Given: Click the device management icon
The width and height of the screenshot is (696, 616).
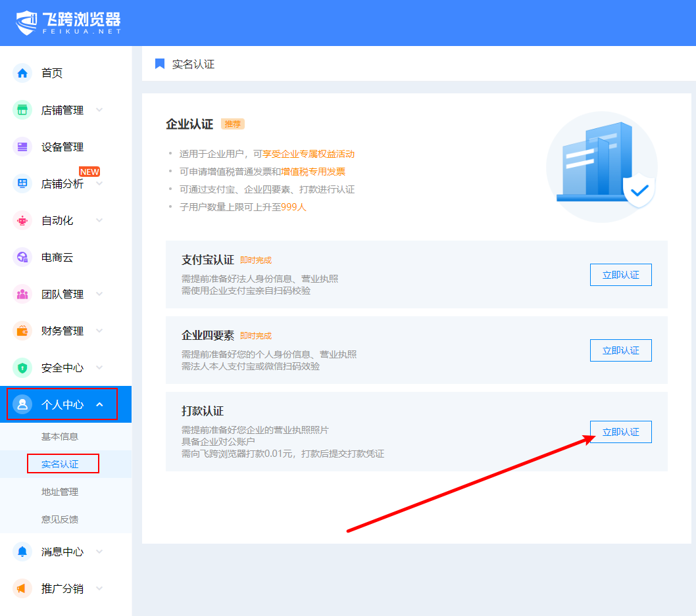Looking at the screenshot, I should (x=22, y=147).
